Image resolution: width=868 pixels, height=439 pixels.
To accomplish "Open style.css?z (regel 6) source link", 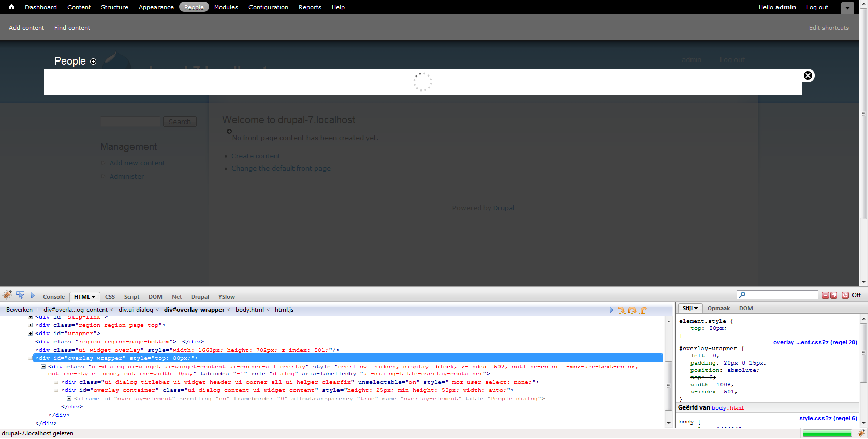I will (828, 418).
